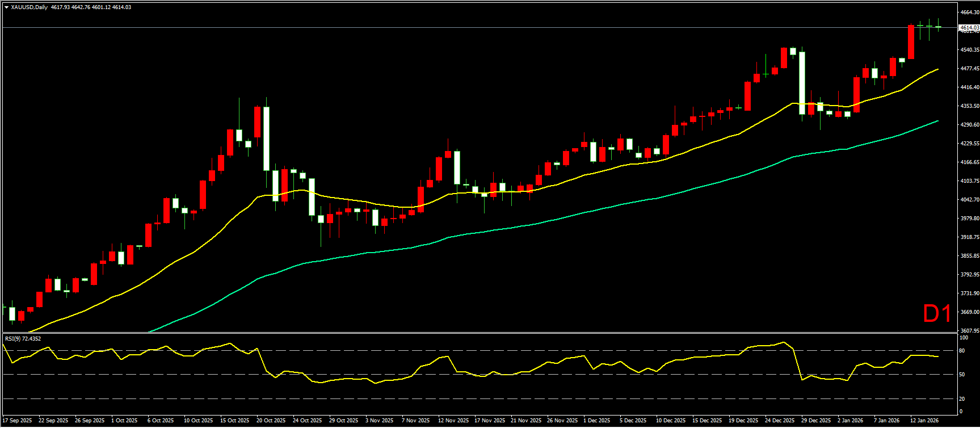
Task: Click the RSI scale's 50 level label
Action: point(961,375)
